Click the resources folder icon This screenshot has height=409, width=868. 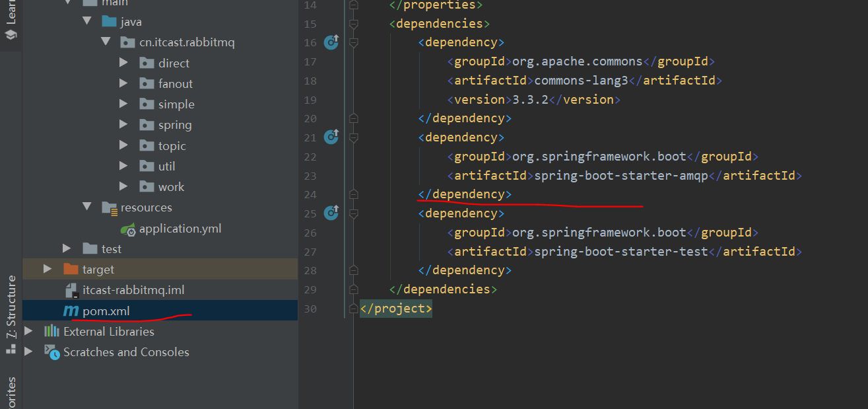(110, 207)
